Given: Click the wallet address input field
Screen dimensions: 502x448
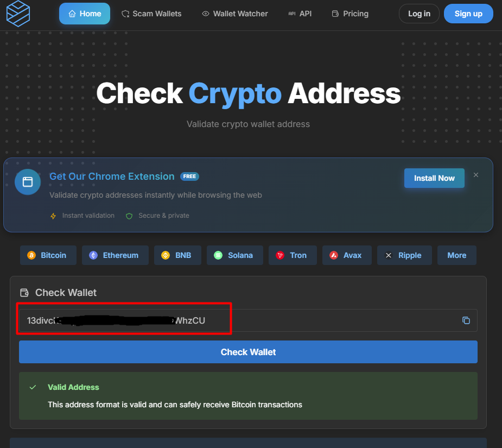Looking at the screenshot, I should tap(248, 320).
